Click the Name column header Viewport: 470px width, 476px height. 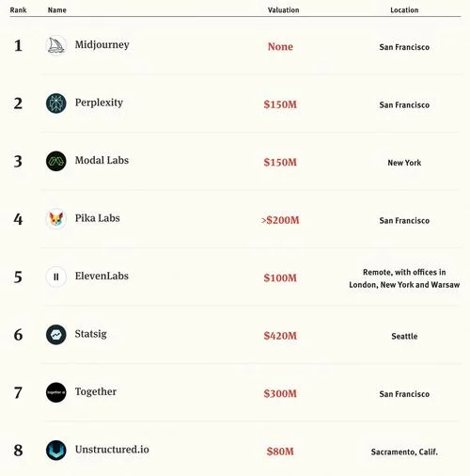point(57,10)
